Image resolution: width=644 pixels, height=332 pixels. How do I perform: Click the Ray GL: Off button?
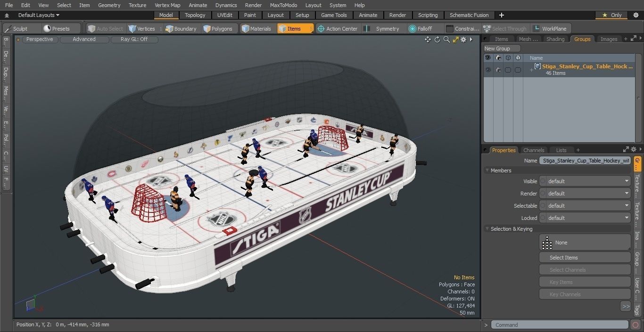[x=134, y=40]
